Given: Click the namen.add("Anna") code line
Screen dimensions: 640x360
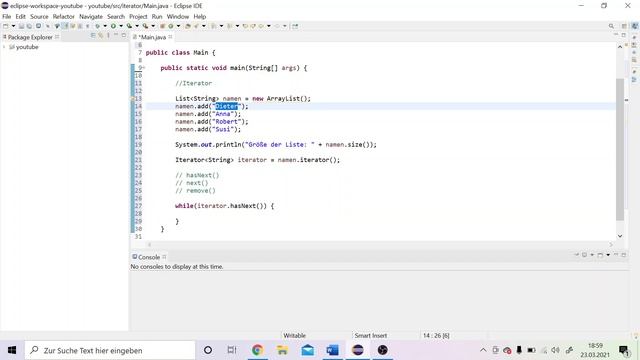Looking at the screenshot, I should click(x=208, y=114).
